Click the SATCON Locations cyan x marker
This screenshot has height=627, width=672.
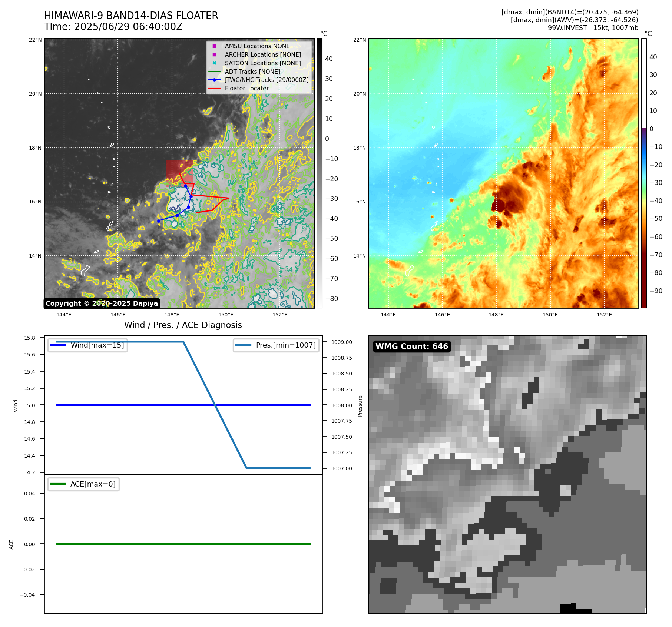214,63
